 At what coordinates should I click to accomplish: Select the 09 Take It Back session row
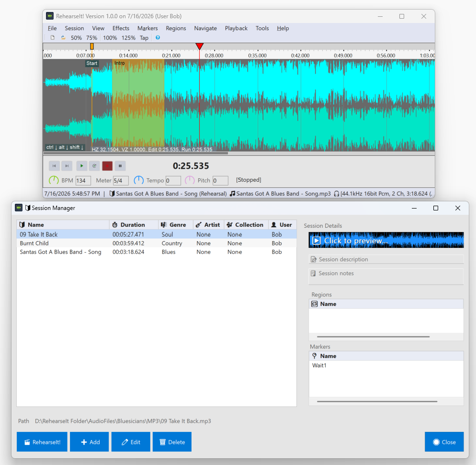click(x=156, y=234)
